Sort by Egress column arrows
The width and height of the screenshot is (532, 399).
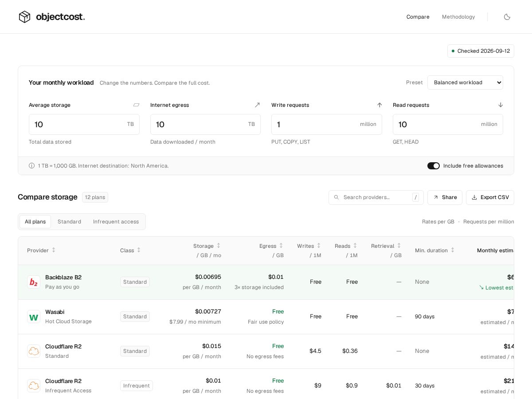click(x=281, y=246)
